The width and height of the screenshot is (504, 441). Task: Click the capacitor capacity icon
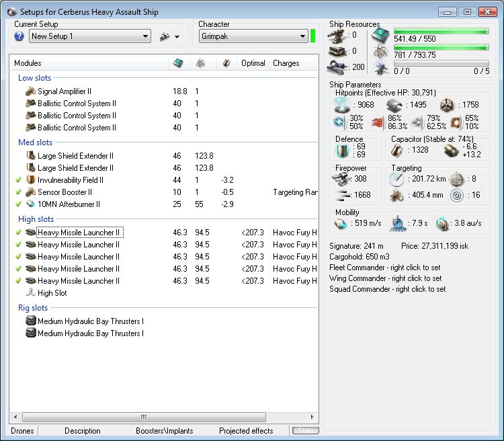tap(396, 150)
